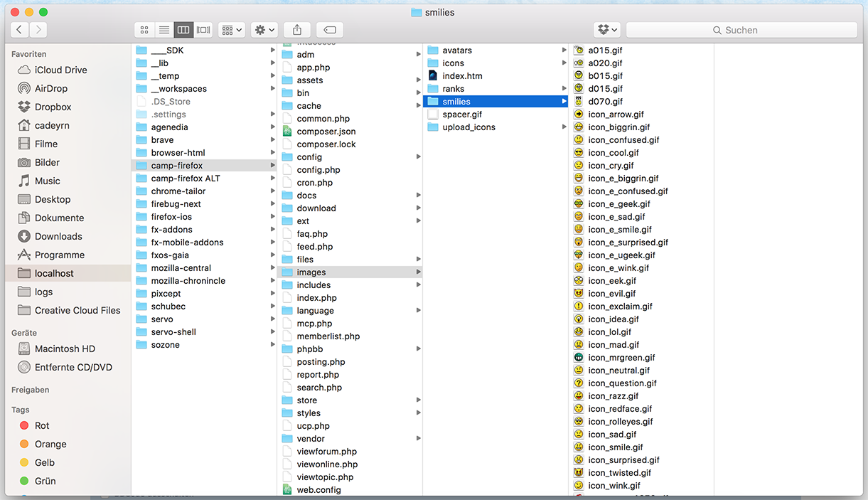Select Macintosh HD in sidebar
Screen dimensions: 868x500
point(65,349)
